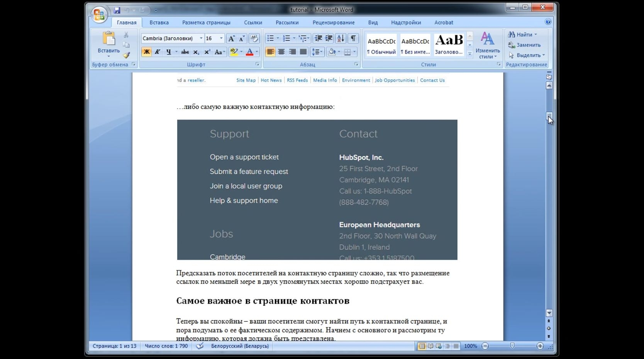This screenshot has width=644, height=359.
Task: Open the font name dropdown (Cambria)
Action: (201, 38)
